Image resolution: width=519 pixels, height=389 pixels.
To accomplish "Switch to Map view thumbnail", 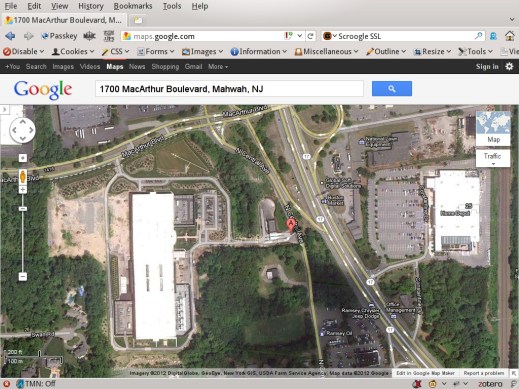I will point(493,128).
